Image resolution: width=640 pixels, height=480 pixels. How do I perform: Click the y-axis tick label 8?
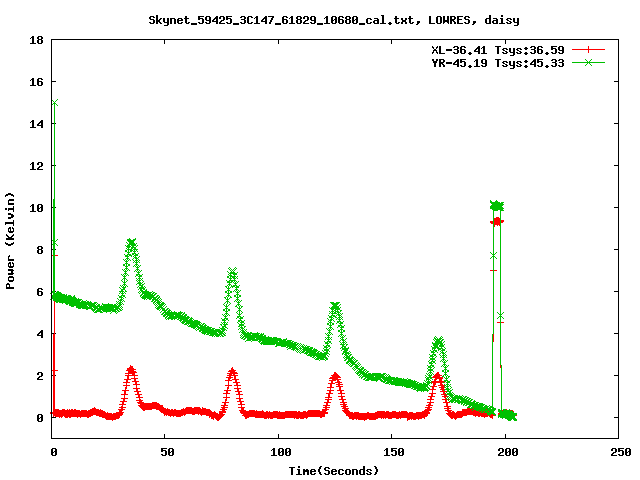[x=40, y=250]
